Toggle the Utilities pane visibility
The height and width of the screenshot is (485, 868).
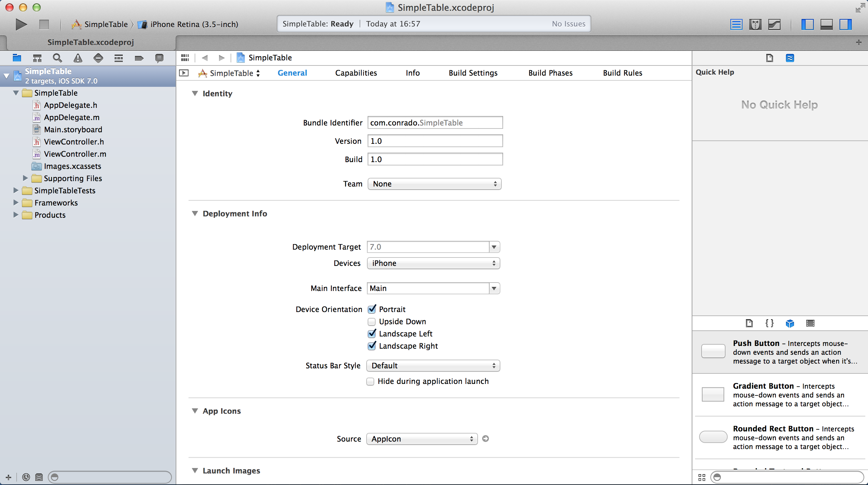[x=846, y=24]
